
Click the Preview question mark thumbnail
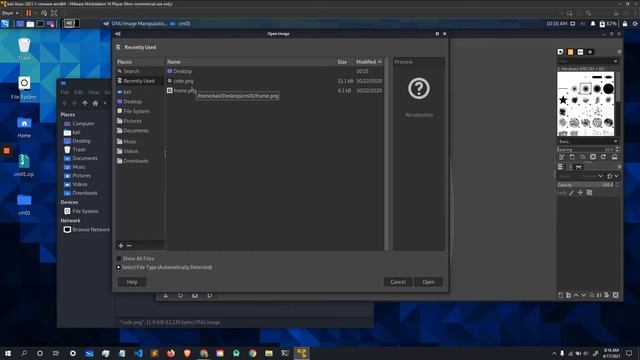point(419,88)
